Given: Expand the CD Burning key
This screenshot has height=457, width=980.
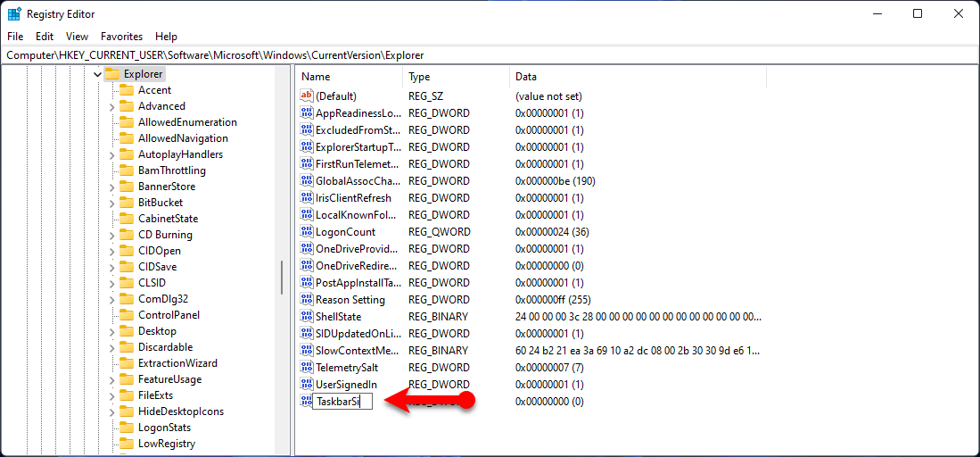Looking at the screenshot, I should 111,235.
